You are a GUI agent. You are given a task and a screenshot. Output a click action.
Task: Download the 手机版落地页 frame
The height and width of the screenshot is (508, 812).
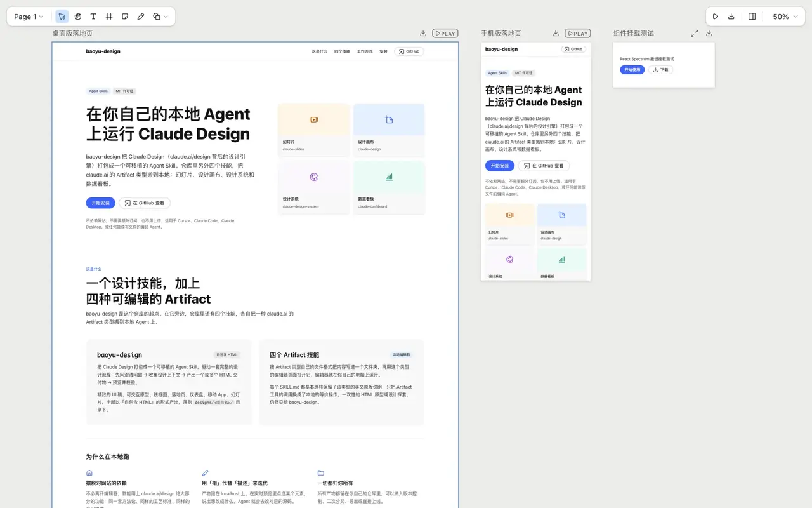point(556,34)
